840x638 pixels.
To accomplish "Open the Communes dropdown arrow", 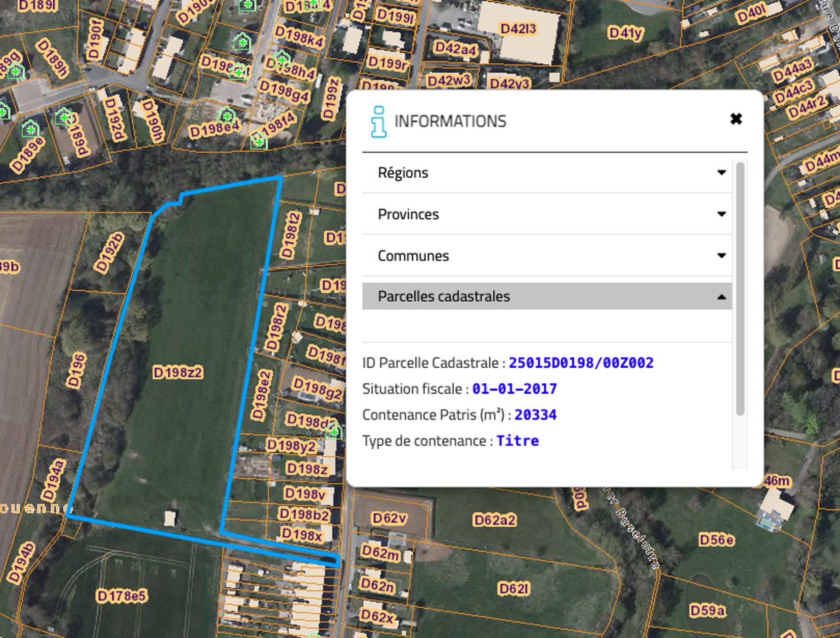I will 721,256.
